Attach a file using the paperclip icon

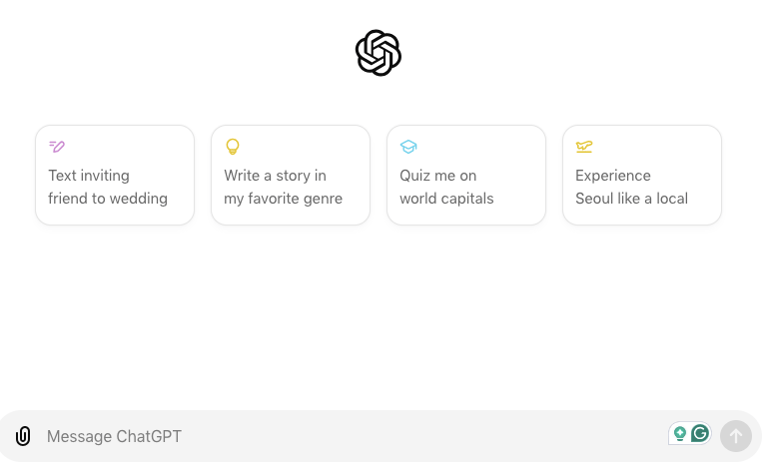[23, 436]
